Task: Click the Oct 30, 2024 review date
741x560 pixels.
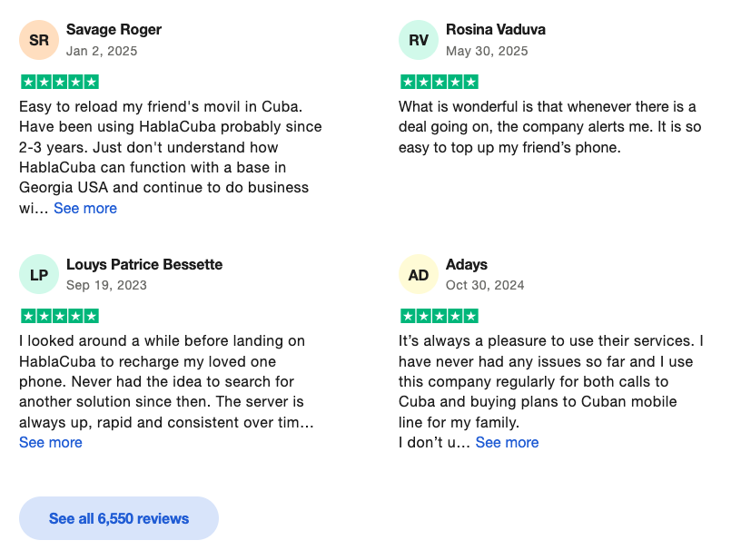Action: coord(485,285)
